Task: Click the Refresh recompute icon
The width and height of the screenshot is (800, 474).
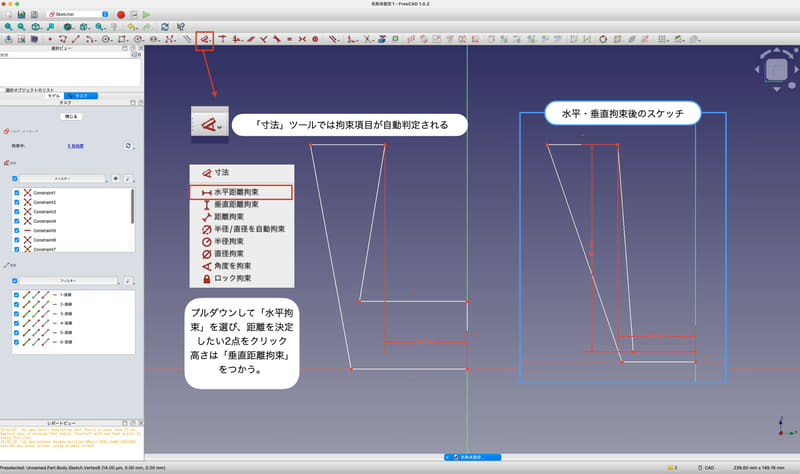Action: pyautogui.click(x=164, y=27)
